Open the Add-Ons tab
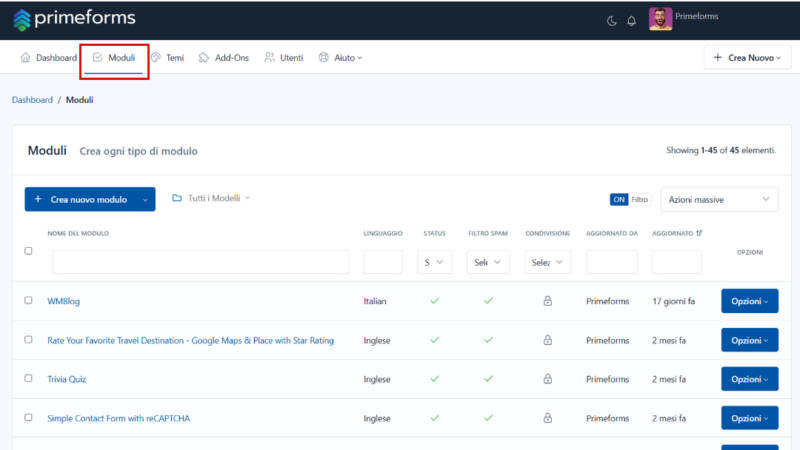The height and width of the screenshot is (450, 800). [223, 58]
